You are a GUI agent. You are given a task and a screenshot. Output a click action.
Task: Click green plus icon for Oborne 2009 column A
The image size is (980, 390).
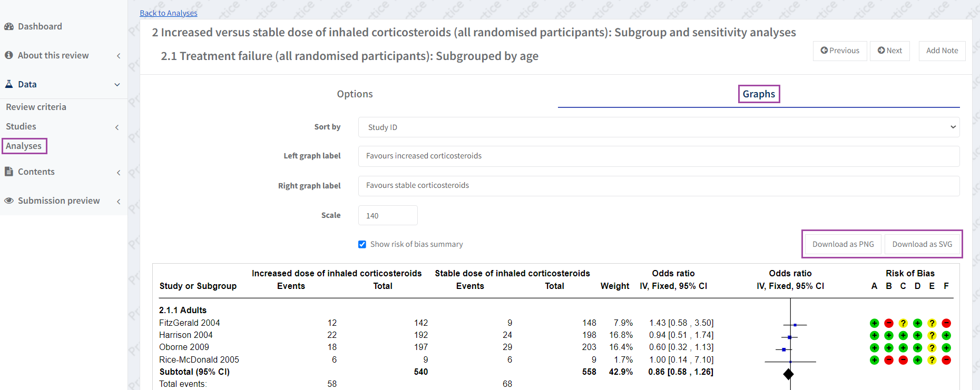[875, 348]
